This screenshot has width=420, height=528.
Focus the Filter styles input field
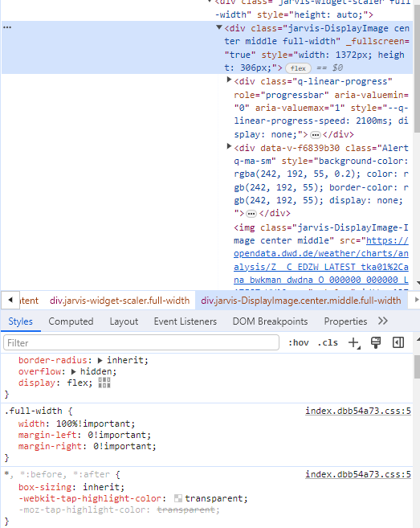141,343
